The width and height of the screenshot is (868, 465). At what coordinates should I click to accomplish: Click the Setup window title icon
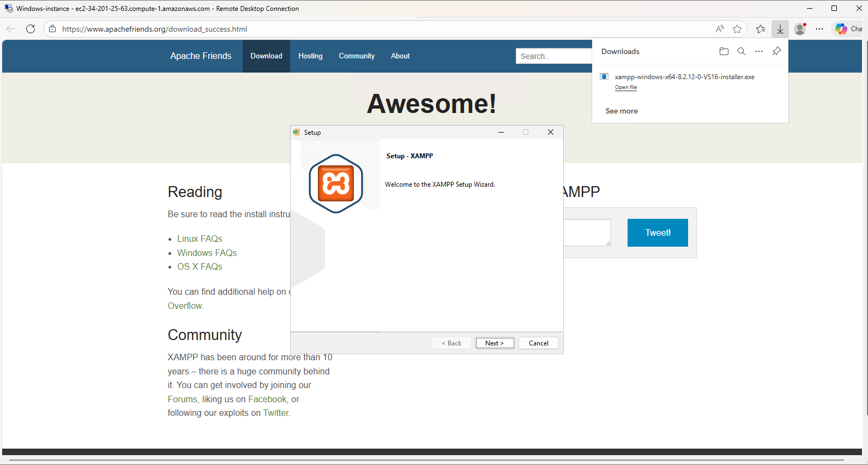coord(297,132)
